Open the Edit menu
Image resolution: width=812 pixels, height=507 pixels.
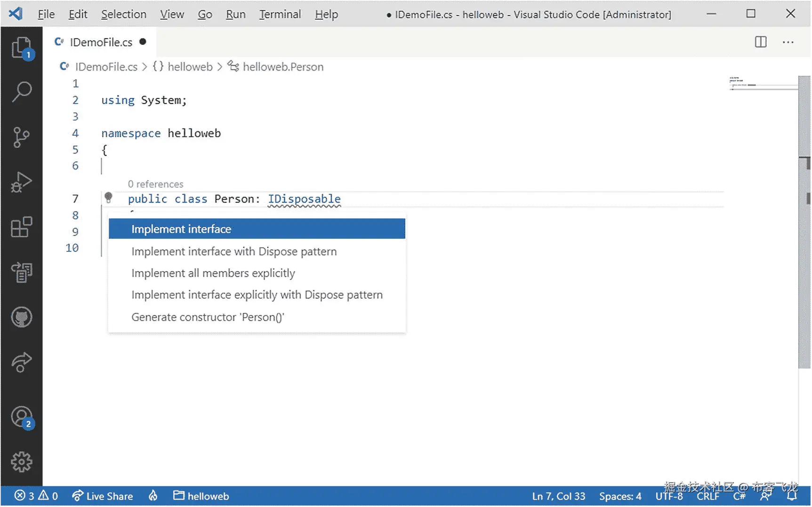(78, 14)
